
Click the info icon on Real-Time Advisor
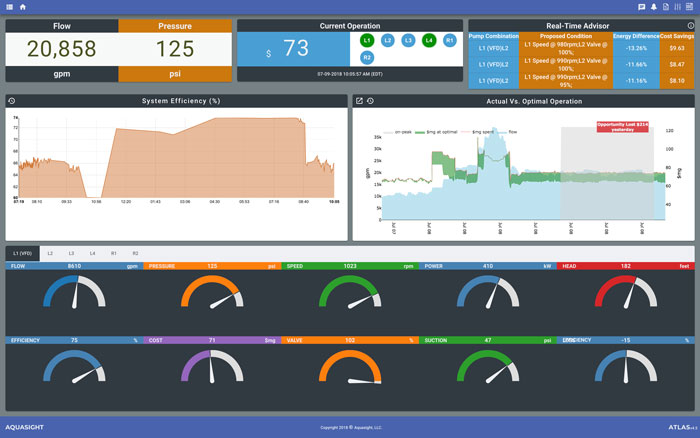pyautogui.click(x=691, y=25)
